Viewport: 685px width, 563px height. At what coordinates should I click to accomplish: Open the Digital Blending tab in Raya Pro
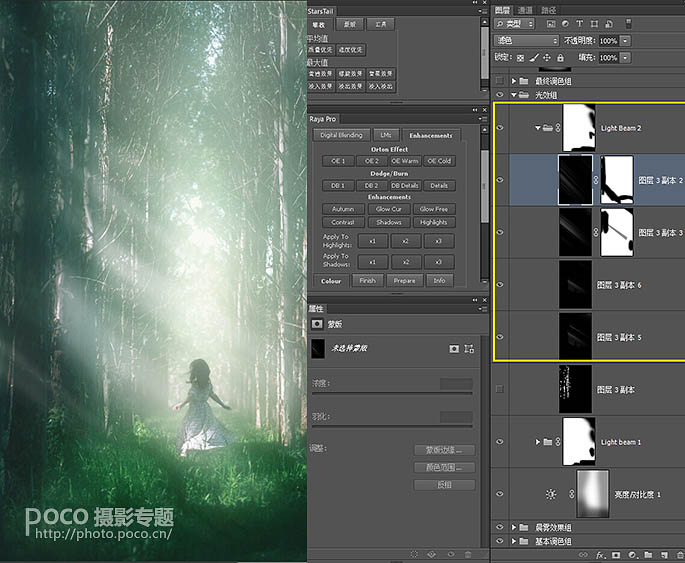pyautogui.click(x=341, y=135)
